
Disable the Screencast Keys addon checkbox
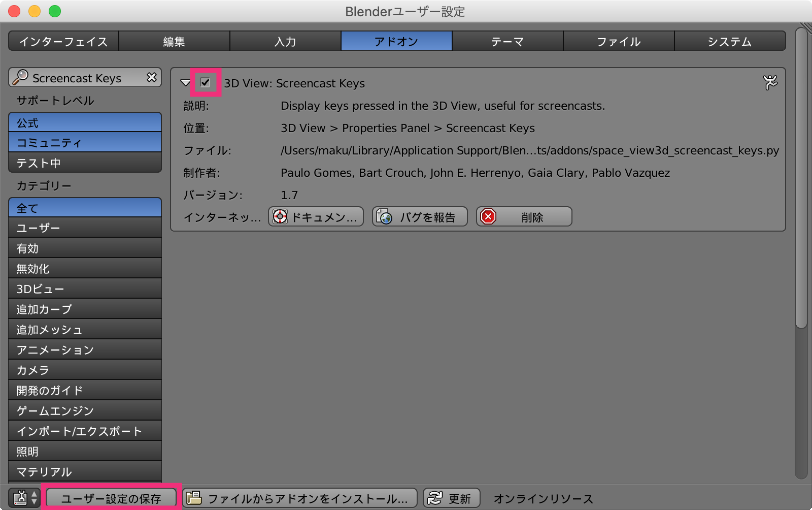pos(205,82)
